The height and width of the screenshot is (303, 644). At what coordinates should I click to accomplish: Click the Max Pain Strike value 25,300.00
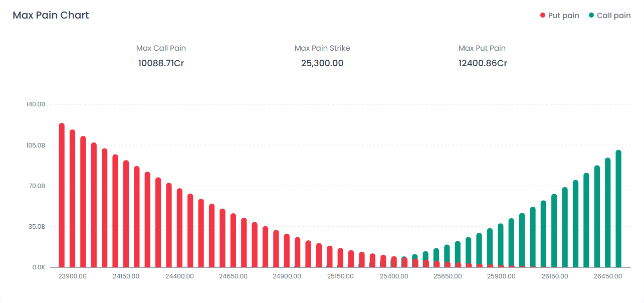[322, 63]
